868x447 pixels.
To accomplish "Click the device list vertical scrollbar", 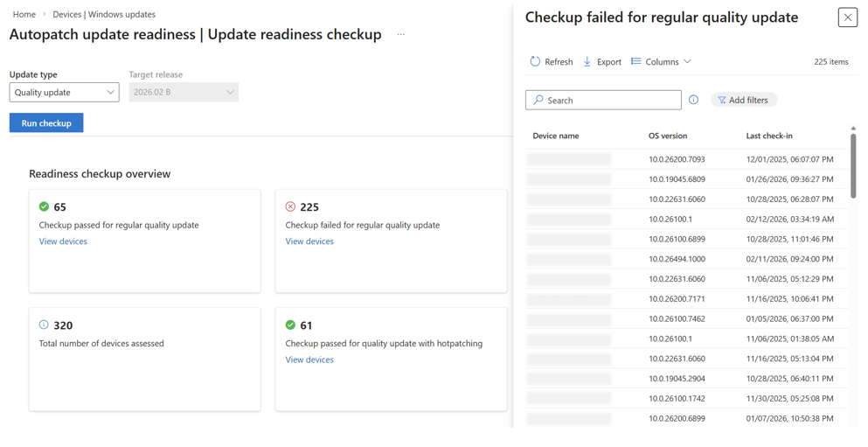I will [853, 166].
